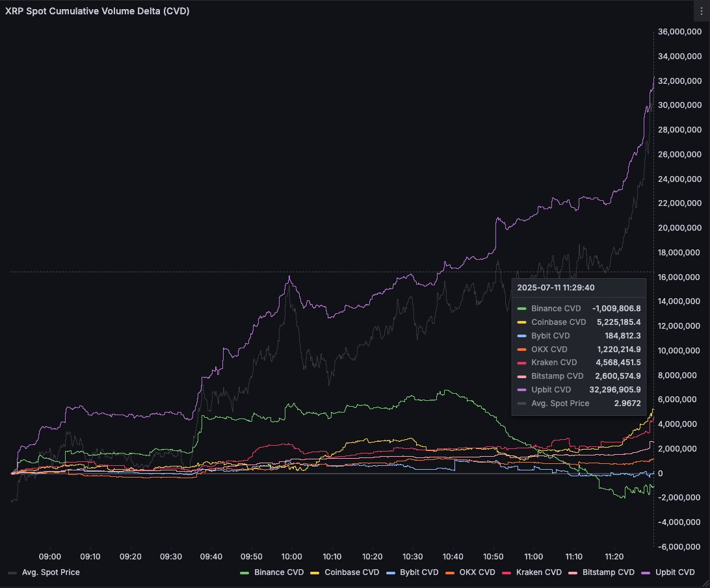
Task: Click the green color swatch in the tooltip
Action: [521, 309]
